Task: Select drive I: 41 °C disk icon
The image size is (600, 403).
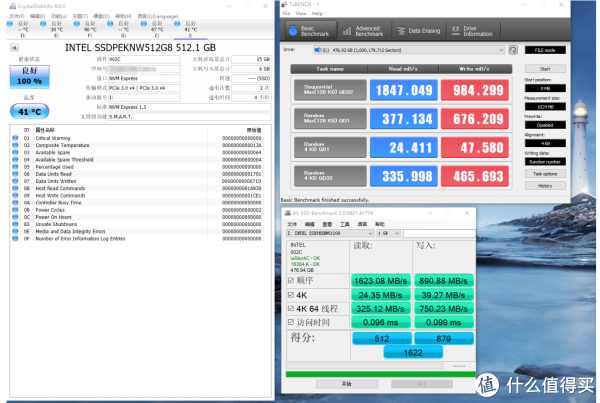Action: pyautogui.click(x=177, y=24)
